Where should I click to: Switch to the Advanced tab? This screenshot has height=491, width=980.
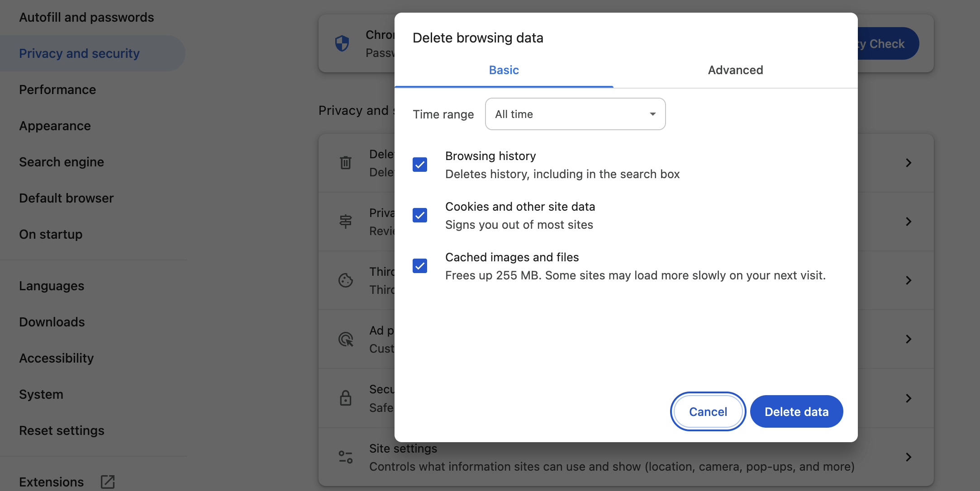tap(735, 70)
